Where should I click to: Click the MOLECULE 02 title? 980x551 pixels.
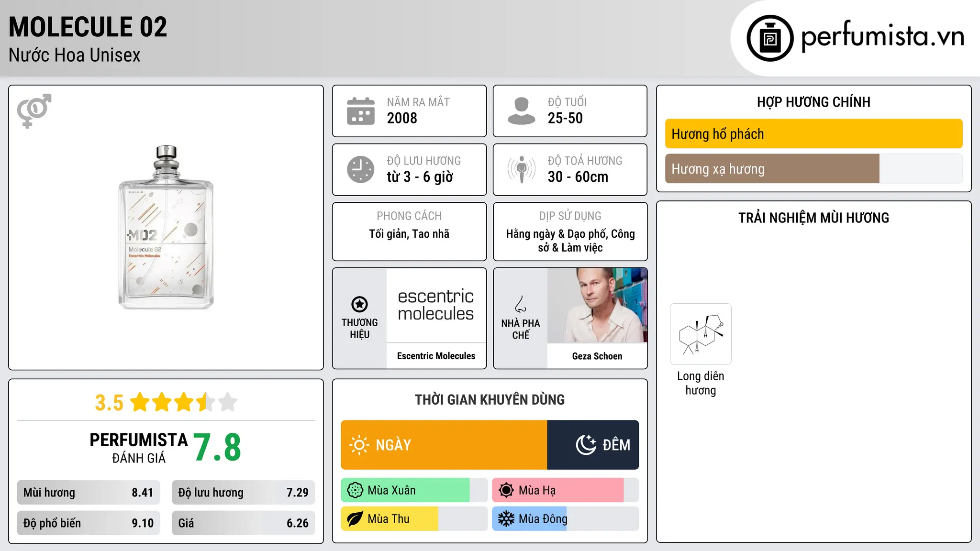pos(88,27)
